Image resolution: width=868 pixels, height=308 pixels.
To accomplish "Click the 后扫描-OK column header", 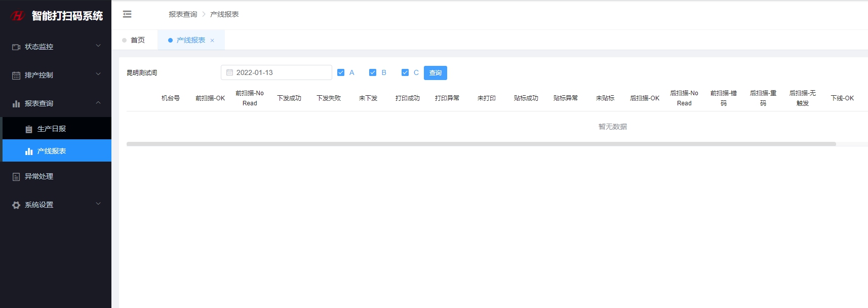I will click(x=645, y=98).
